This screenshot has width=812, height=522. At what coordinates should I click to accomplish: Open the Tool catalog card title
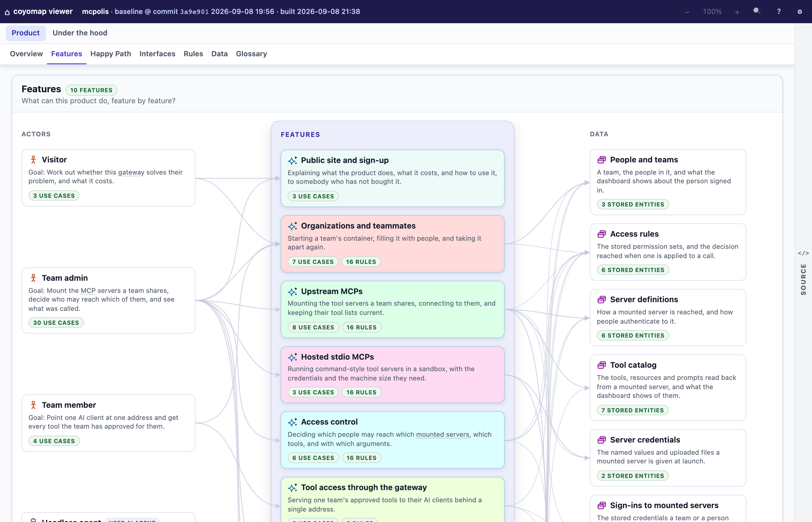click(x=633, y=365)
